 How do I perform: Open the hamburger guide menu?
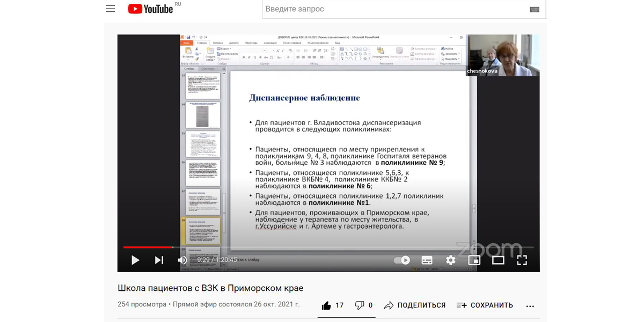click(x=111, y=9)
